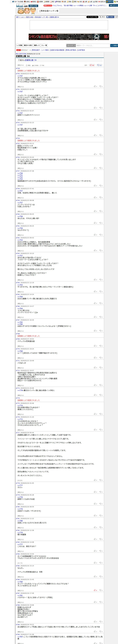Click the 南部九州版 label beside logo
The height and width of the screenshot is (644, 118).
point(33,6)
